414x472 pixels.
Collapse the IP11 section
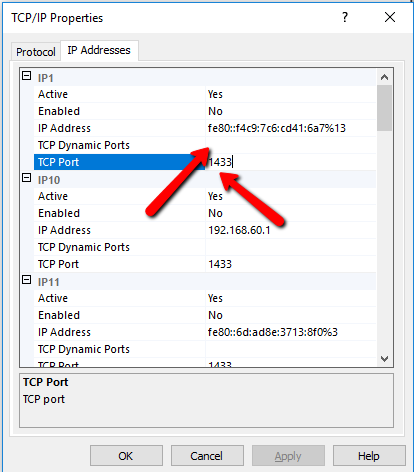click(x=27, y=280)
